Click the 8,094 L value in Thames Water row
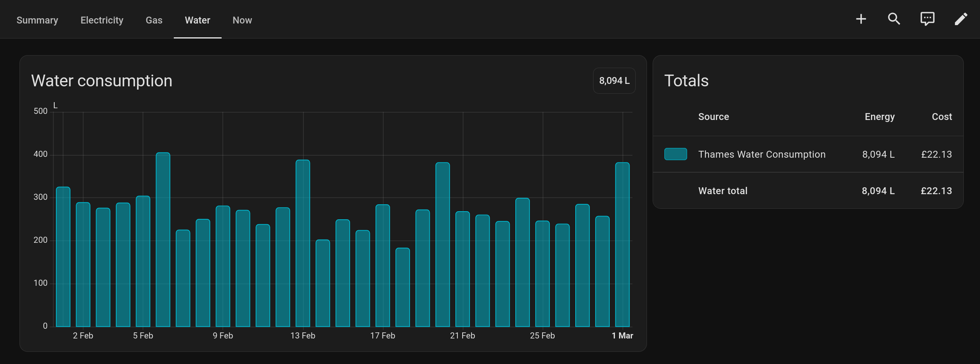980x364 pixels. point(878,154)
